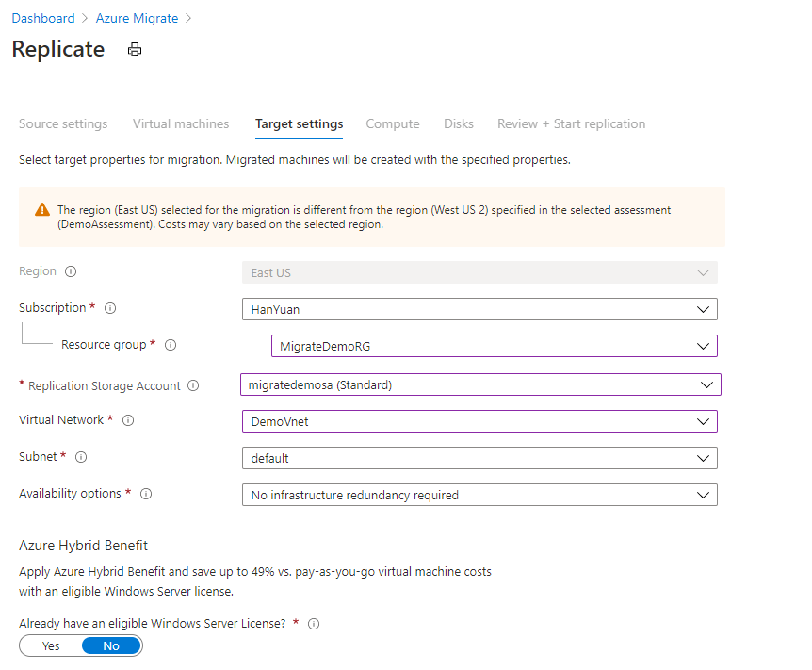812x670 pixels.
Task: Expand the migratedemosa storage account dropdown
Action: point(480,384)
